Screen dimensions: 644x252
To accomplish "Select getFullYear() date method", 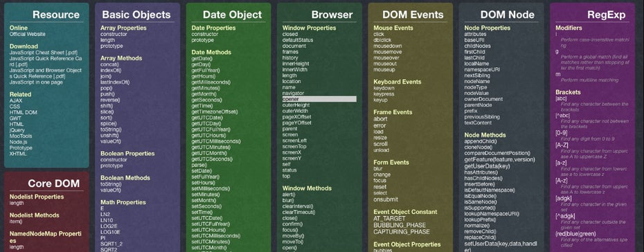I will pos(206,70).
